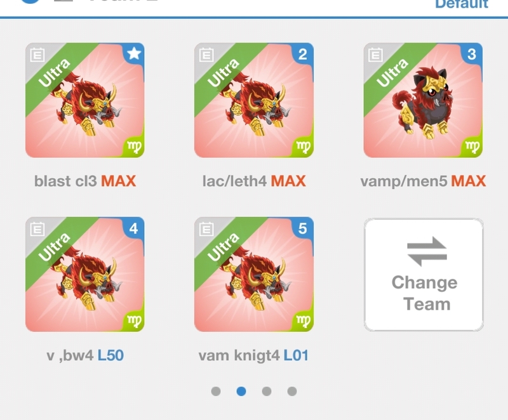Viewport: 508px width, 420px height.
Task: Open notes icon on v ,bw4 card
Action: [x=37, y=229]
